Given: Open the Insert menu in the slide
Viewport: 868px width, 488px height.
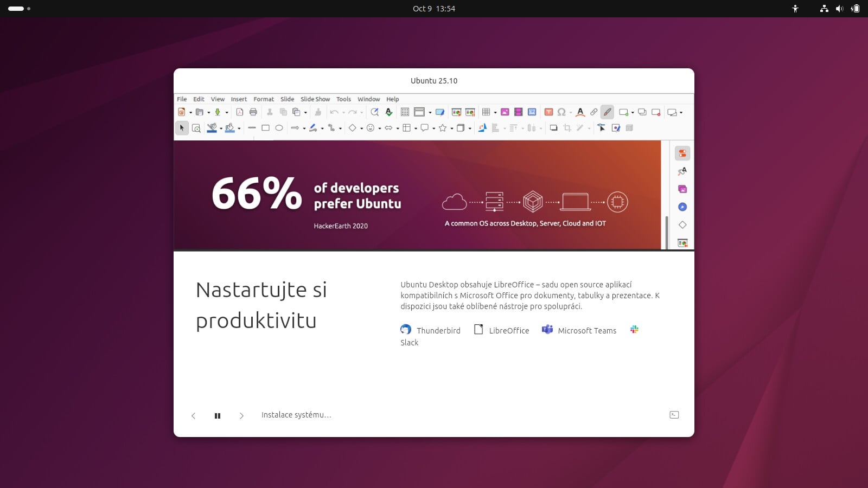Looking at the screenshot, I should coord(239,99).
